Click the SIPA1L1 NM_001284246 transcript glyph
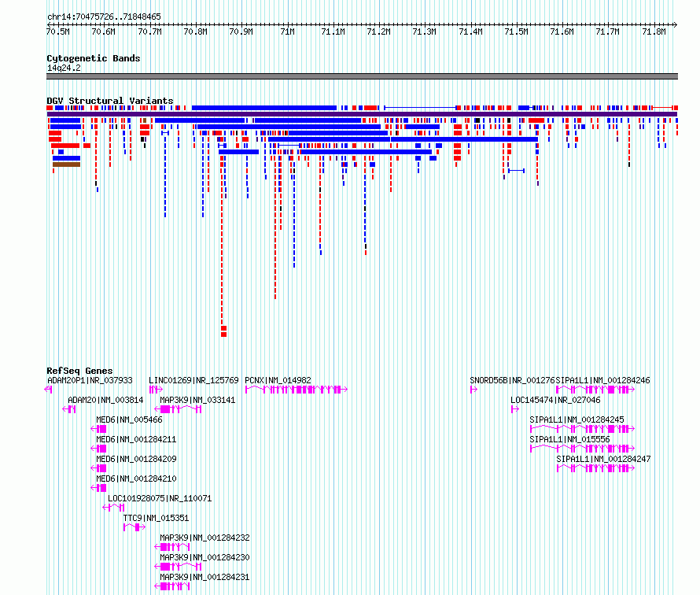Viewport: 700px width, 595px height. pyautogui.click(x=595, y=390)
